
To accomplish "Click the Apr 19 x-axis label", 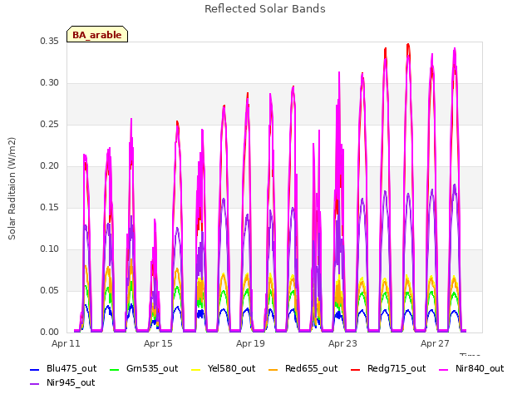I will 250,343.
